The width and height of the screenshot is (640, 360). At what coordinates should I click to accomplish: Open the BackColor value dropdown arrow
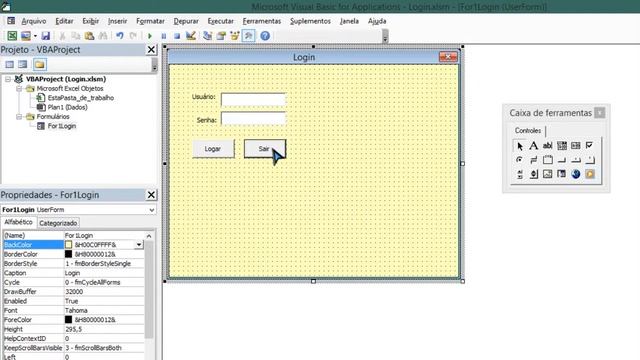pyautogui.click(x=139, y=245)
